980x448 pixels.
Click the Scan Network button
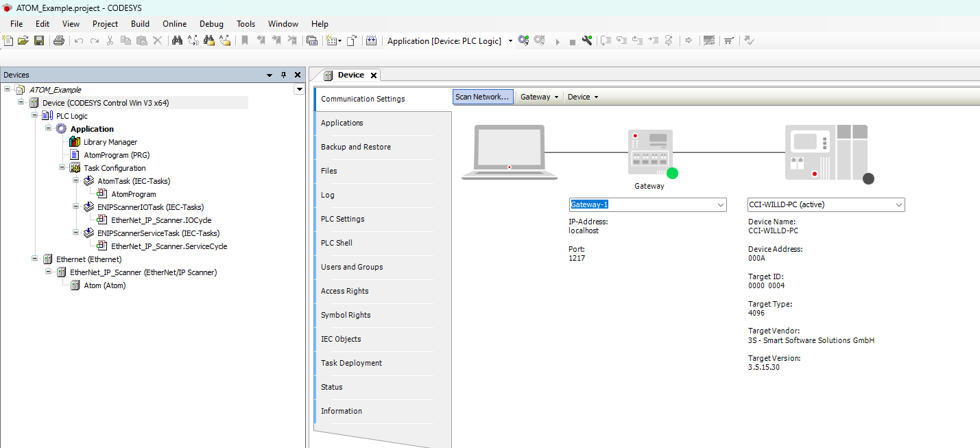pos(482,97)
